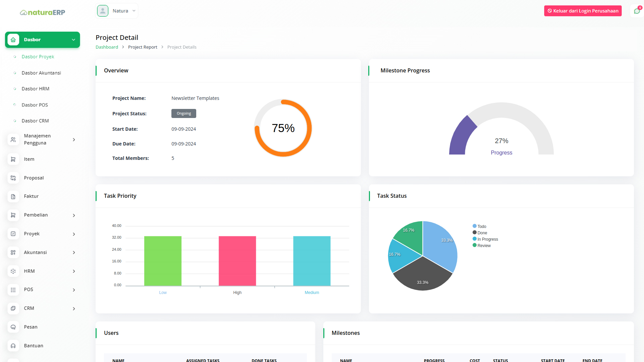This screenshot has width=644, height=362.
Task: Click Keluar dari Login Perusahaan button
Action: 583,11
